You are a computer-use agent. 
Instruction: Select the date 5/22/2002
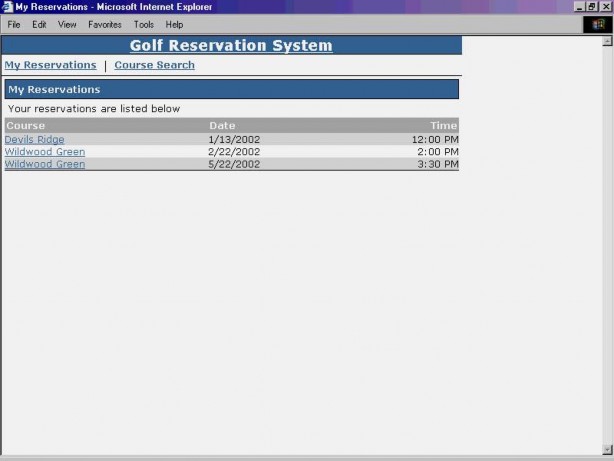pyautogui.click(x=234, y=164)
